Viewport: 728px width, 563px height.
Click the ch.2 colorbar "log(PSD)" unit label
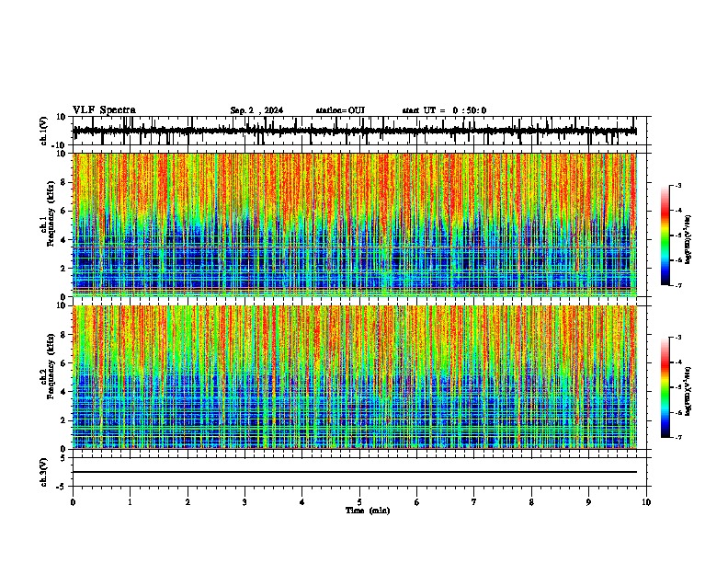pos(688,391)
